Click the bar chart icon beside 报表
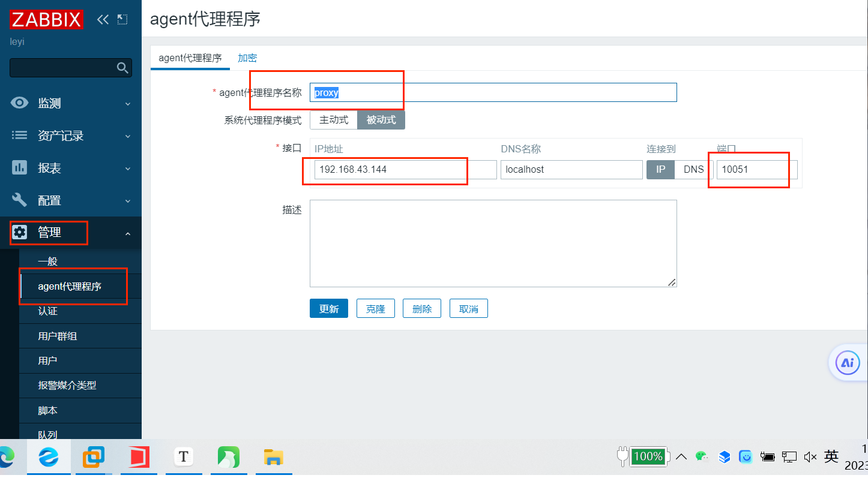Viewport: 868px width, 478px height. click(20, 168)
